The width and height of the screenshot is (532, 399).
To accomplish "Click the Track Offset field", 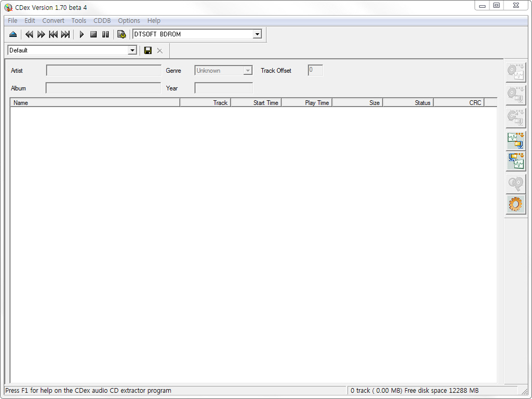I will click(x=315, y=71).
